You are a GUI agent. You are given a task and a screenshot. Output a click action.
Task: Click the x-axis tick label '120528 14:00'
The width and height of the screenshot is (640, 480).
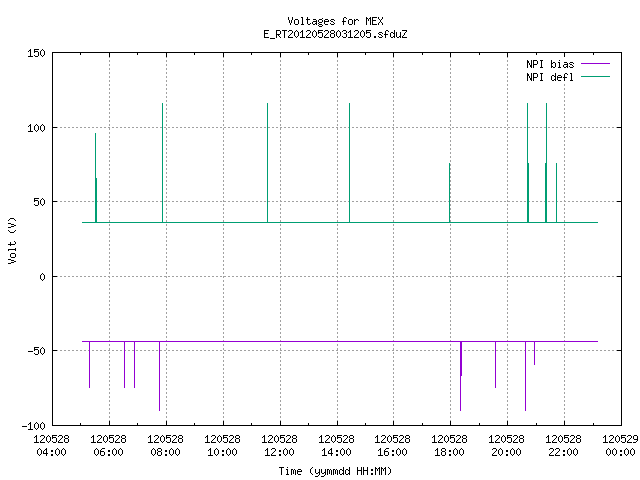[x=336, y=446]
